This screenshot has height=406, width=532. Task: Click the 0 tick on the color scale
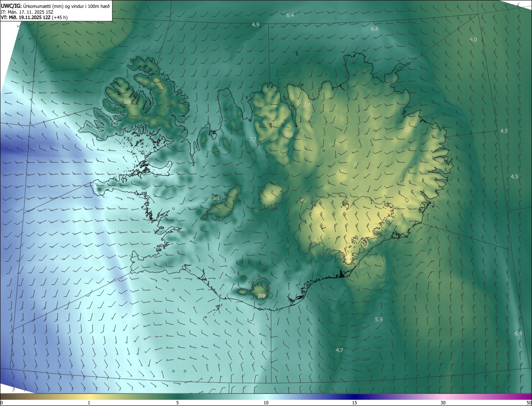click(x=2, y=403)
